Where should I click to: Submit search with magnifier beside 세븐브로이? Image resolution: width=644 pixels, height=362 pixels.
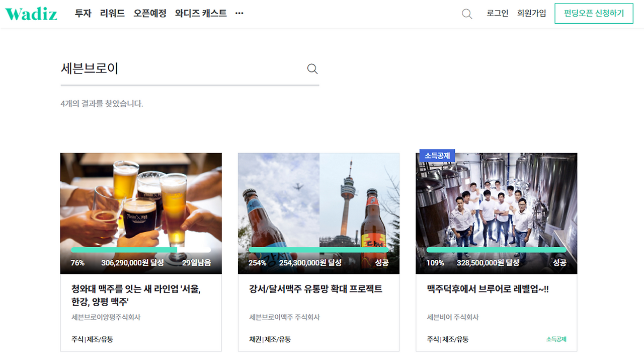(x=312, y=69)
